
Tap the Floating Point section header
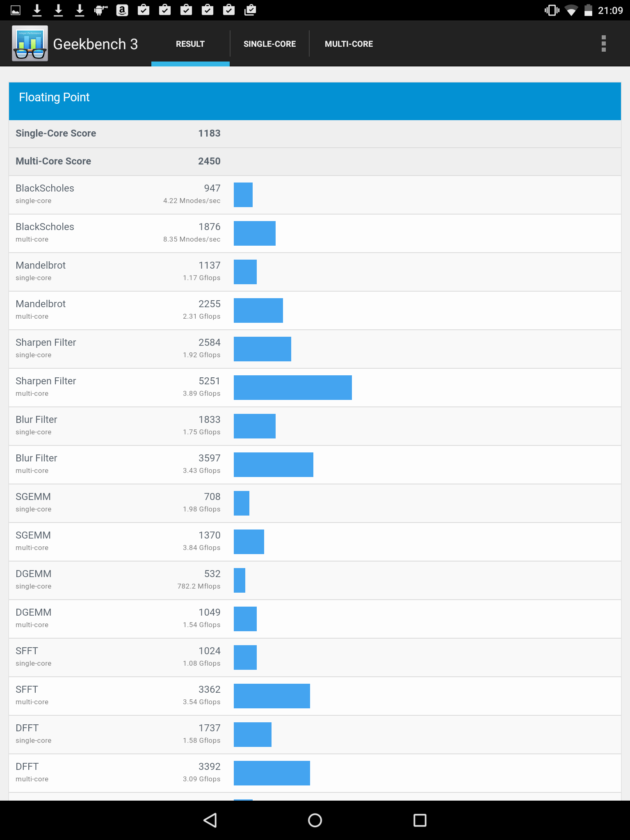pos(315,101)
